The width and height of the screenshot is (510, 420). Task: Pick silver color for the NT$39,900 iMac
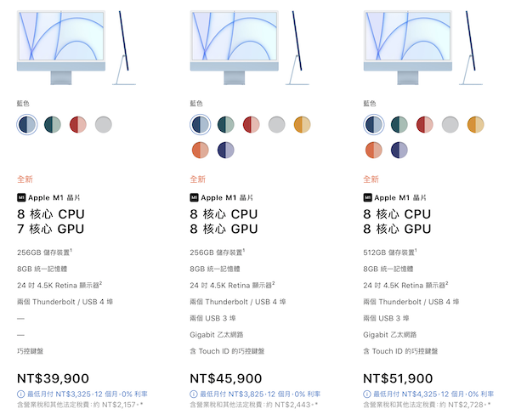click(104, 125)
